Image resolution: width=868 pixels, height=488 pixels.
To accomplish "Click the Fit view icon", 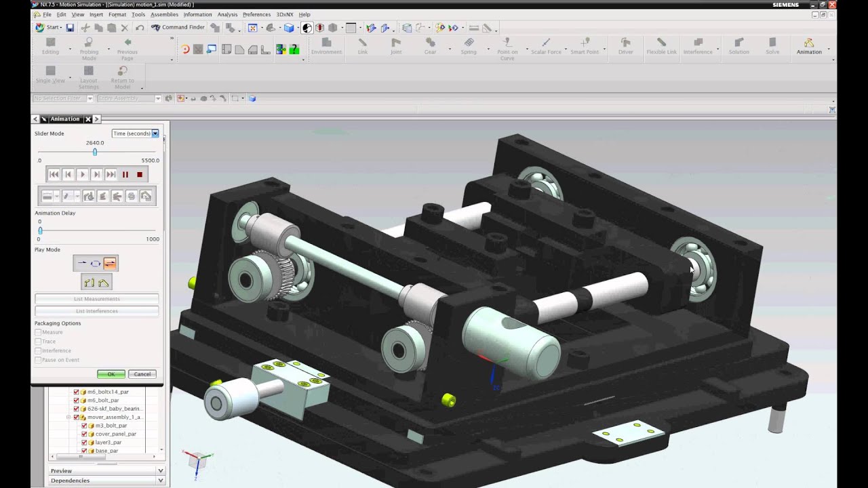I will pyautogui.click(x=252, y=28).
